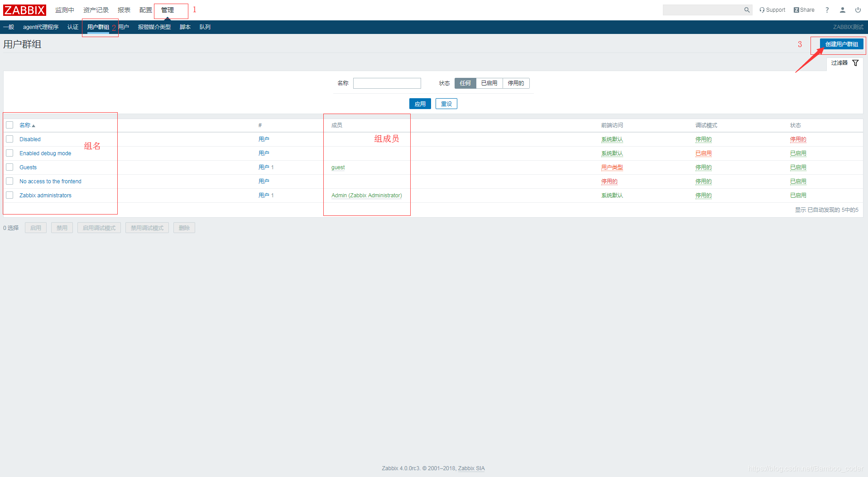Focus the 名称 filter input field
This screenshot has width=868, height=477.
[387, 83]
